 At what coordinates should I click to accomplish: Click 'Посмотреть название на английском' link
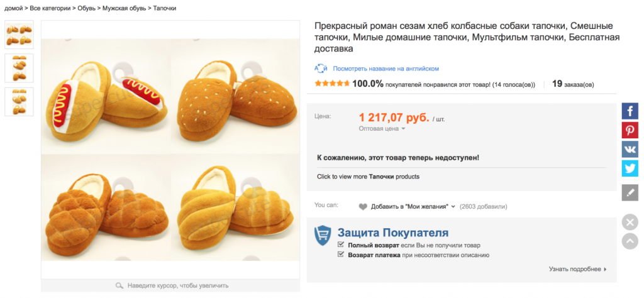(386, 69)
